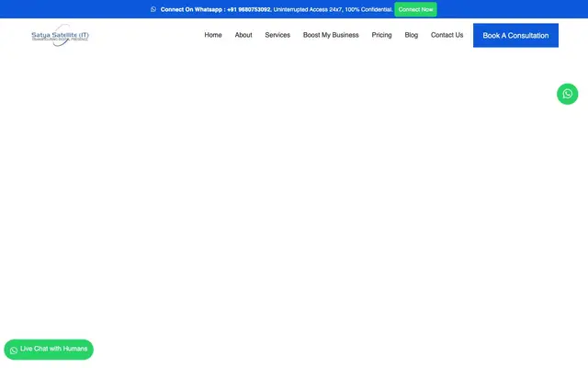Screen dimensions: 588x368
Task: Open the Home menu item
Action: [x=213, y=35]
